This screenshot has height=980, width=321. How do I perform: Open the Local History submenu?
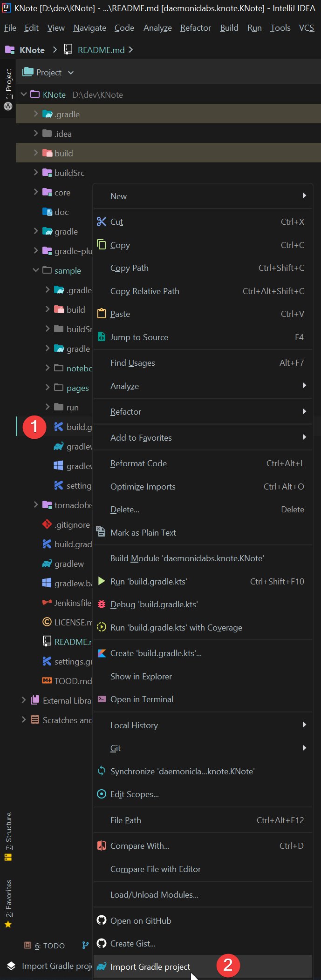click(203, 725)
